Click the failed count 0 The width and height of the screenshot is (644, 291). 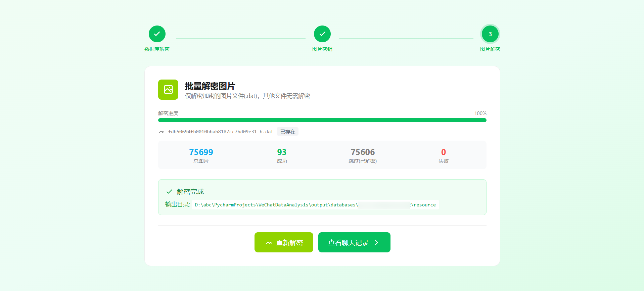(443, 152)
